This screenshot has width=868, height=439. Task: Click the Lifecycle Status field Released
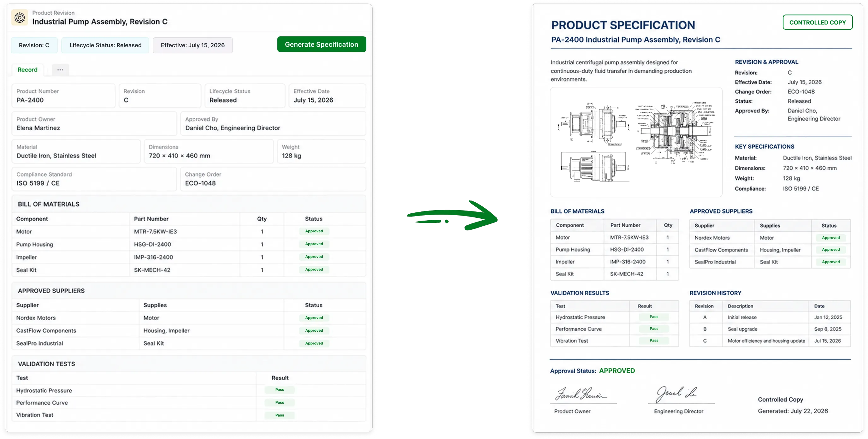click(x=245, y=96)
